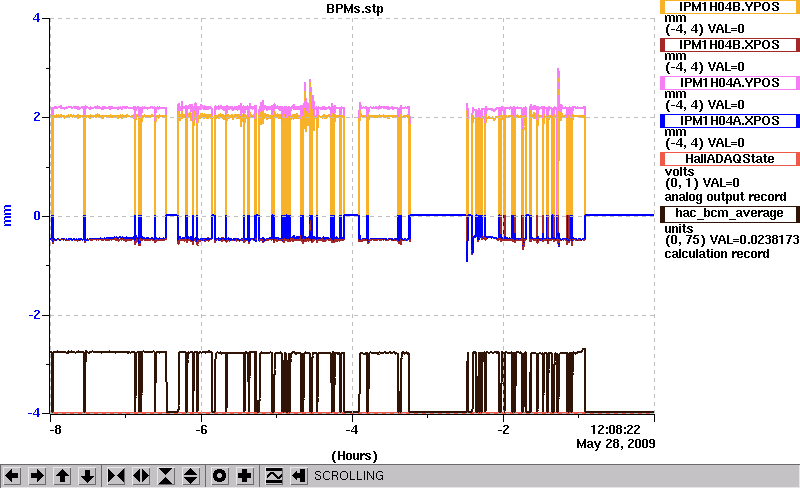
Task: Click the horizontal zoom-out diamond icon
Action: tap(141, 476)
